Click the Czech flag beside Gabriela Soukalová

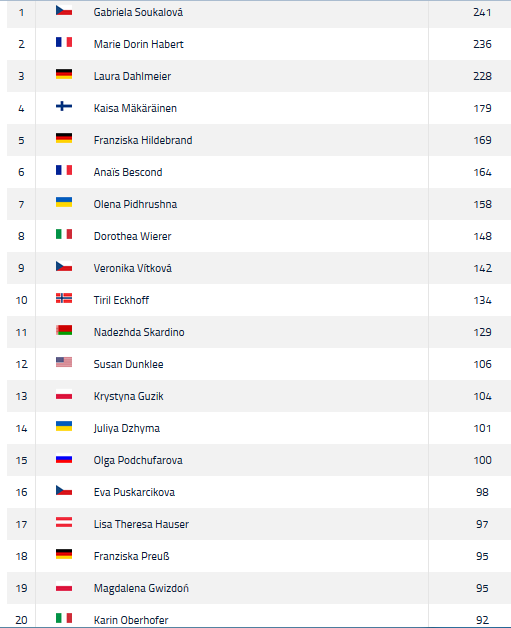point(64,10)
